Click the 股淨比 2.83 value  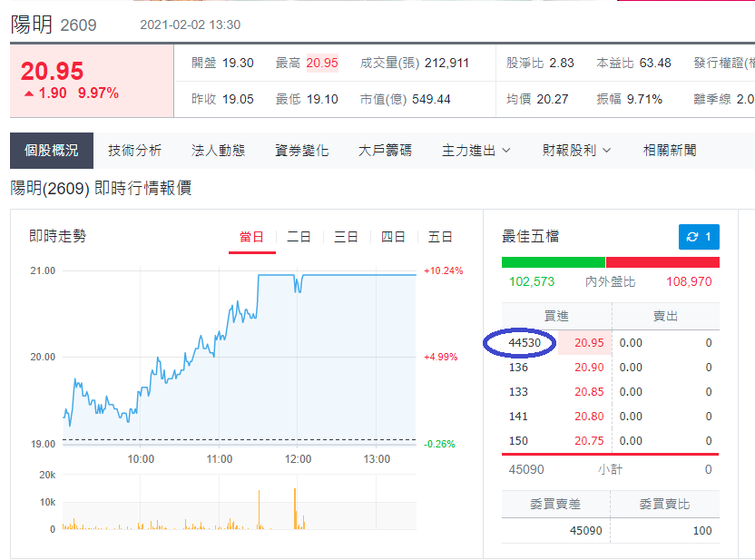562,63
